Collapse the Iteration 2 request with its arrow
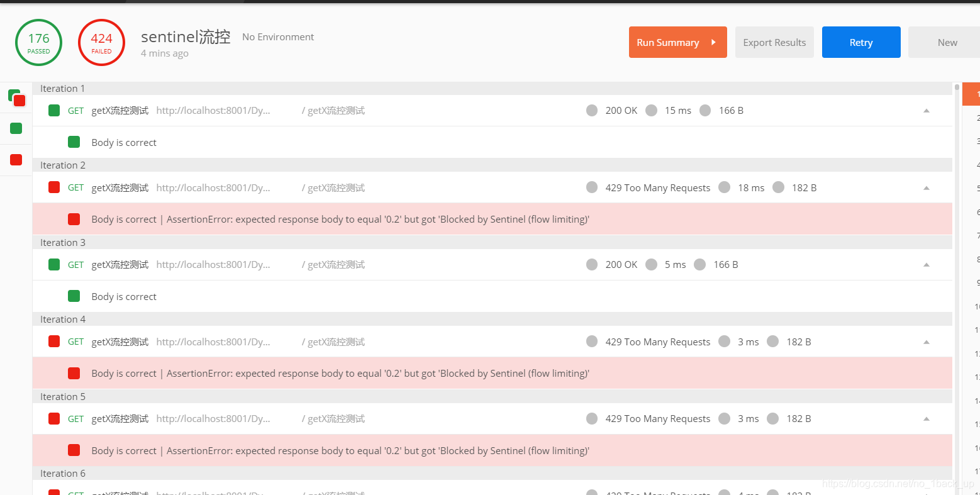Image resolution: width=980 pixels, height=495 pixels. pos(927,187)
